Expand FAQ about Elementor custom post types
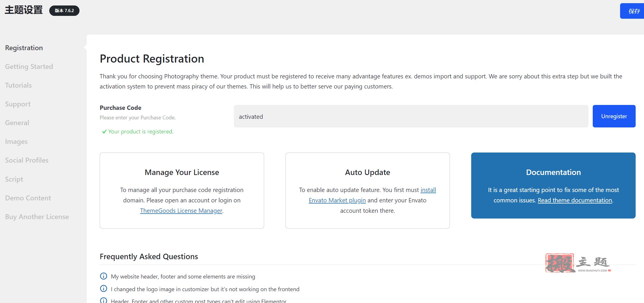644x303 pixels. [x=199, y=301]
